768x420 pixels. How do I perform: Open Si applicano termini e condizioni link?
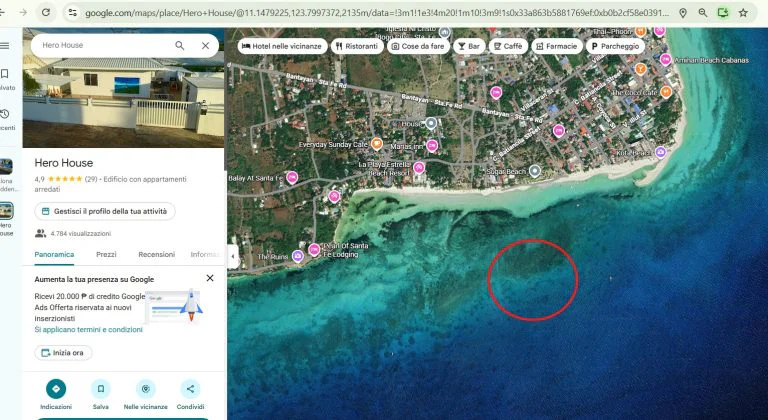click(x=89, y=329)
